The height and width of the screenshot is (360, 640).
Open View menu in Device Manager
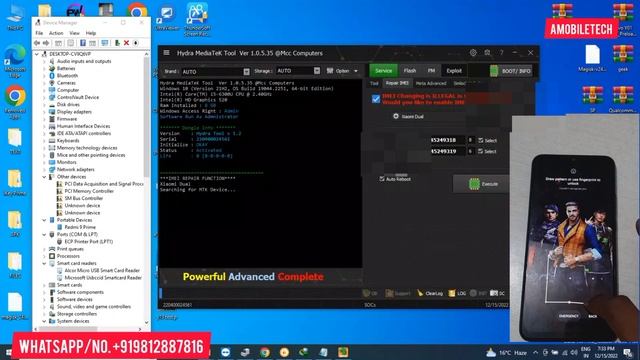click(x=74, y=33)
